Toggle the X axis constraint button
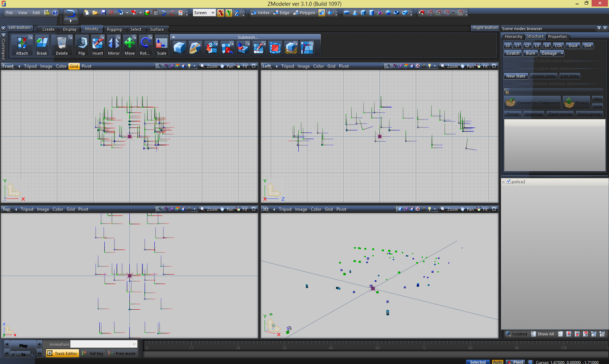 (x=220, y=13)
